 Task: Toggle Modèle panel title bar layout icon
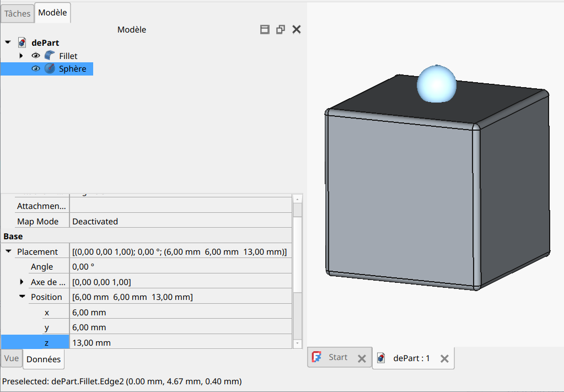click(x=265, y=30)
